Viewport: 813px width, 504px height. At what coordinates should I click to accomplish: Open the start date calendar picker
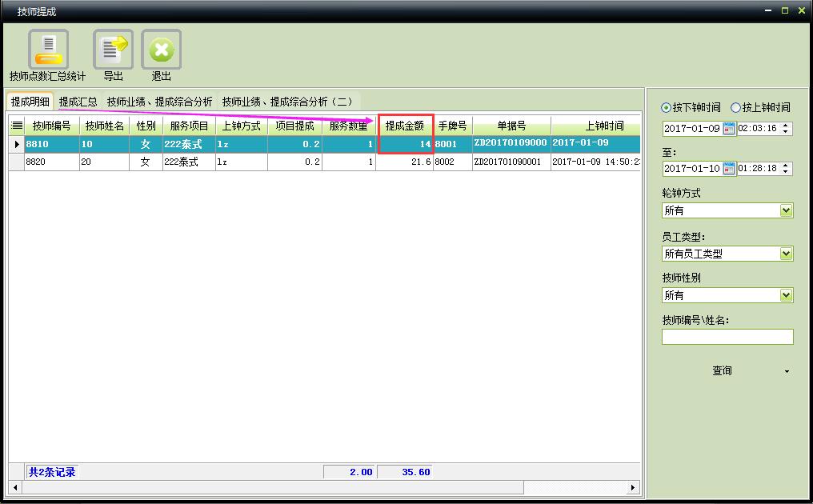[x=729, y=128]
